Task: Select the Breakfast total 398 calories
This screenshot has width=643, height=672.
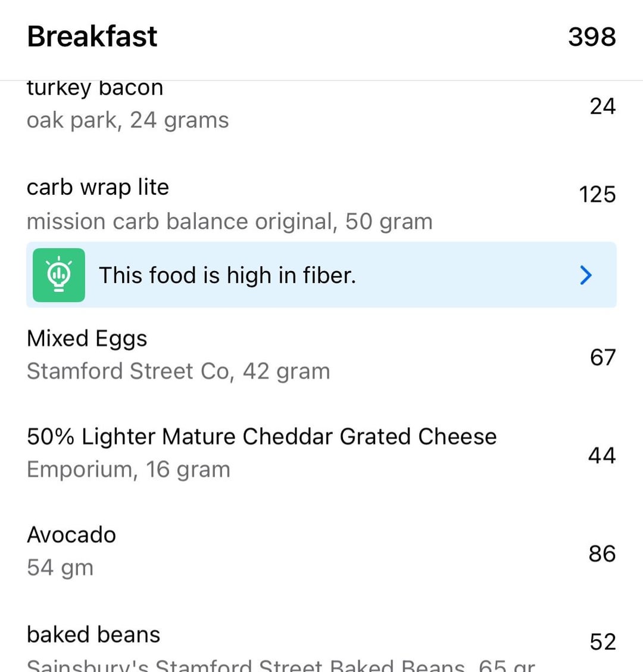Action: tap(591, 37)
